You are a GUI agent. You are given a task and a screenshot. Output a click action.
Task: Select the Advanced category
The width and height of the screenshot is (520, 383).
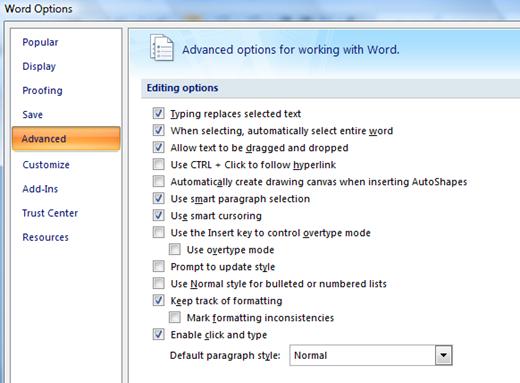click(x=66, y=139)
